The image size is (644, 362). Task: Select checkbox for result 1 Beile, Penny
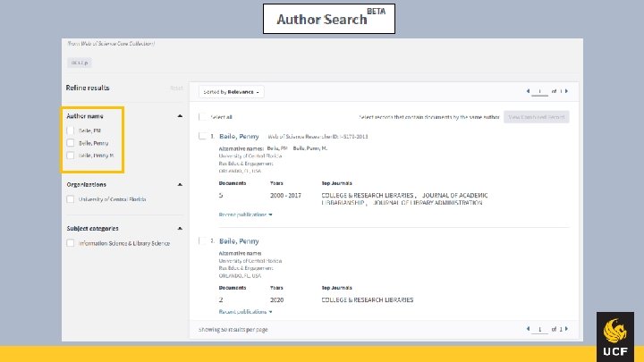coord(202,136)
